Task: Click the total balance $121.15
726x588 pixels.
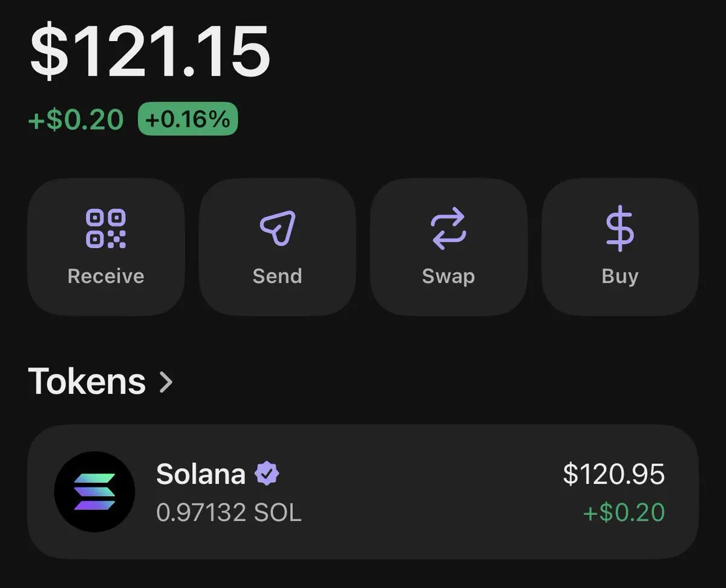Action: coord(150,53)
